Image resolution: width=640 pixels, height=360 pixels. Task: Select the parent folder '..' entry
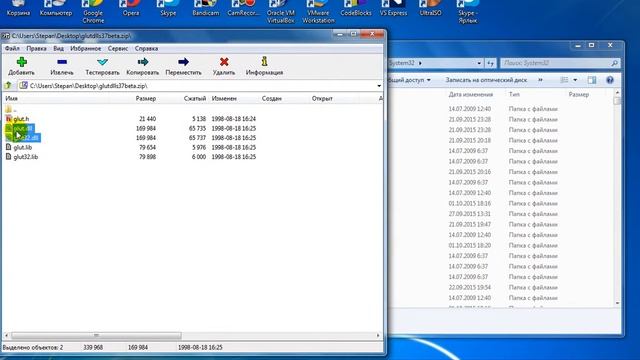(11, 109)
